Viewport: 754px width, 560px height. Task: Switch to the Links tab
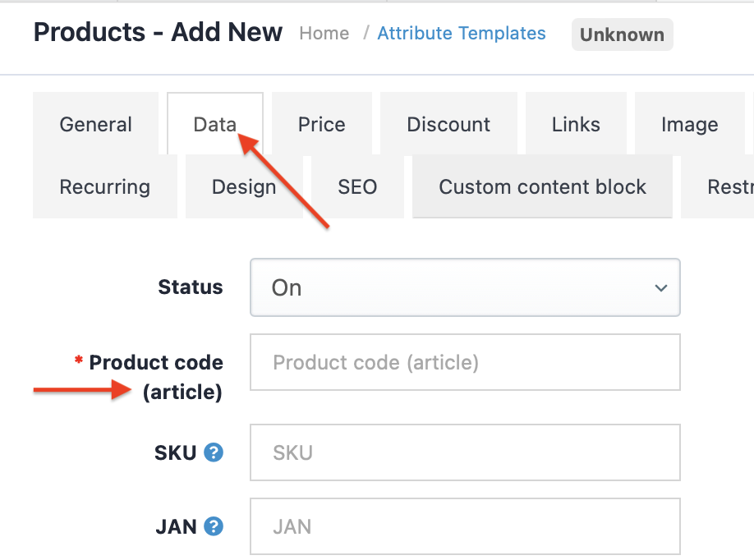coord(576,125)
